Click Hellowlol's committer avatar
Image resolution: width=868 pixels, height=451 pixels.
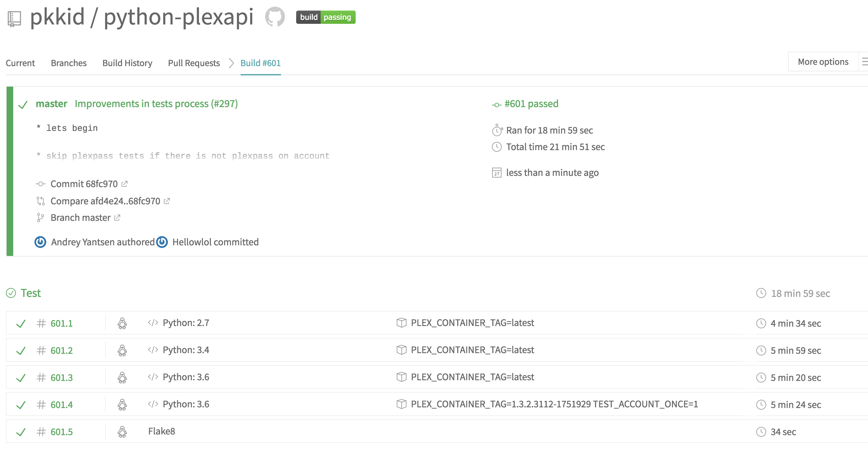point(162,242)
